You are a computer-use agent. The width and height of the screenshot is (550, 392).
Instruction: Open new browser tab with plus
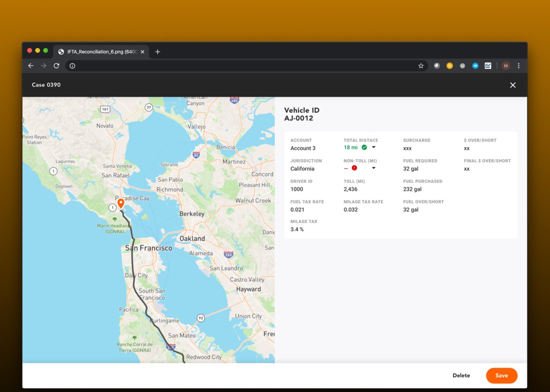click(157, 52)
